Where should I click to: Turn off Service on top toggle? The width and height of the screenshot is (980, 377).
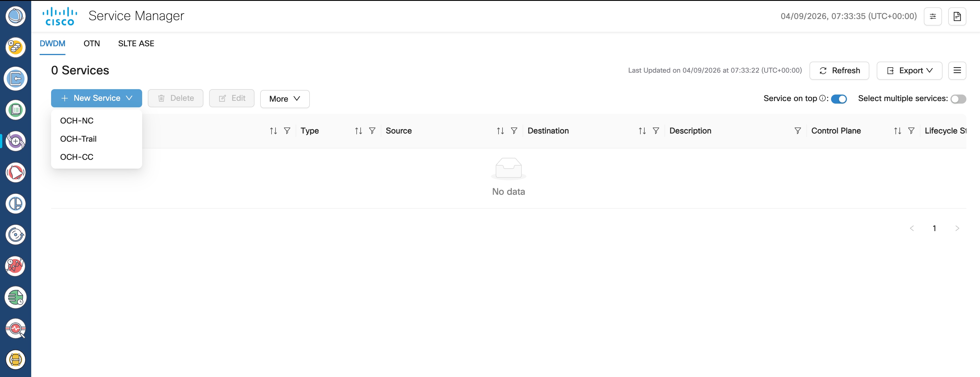click(x=838, y=99)
